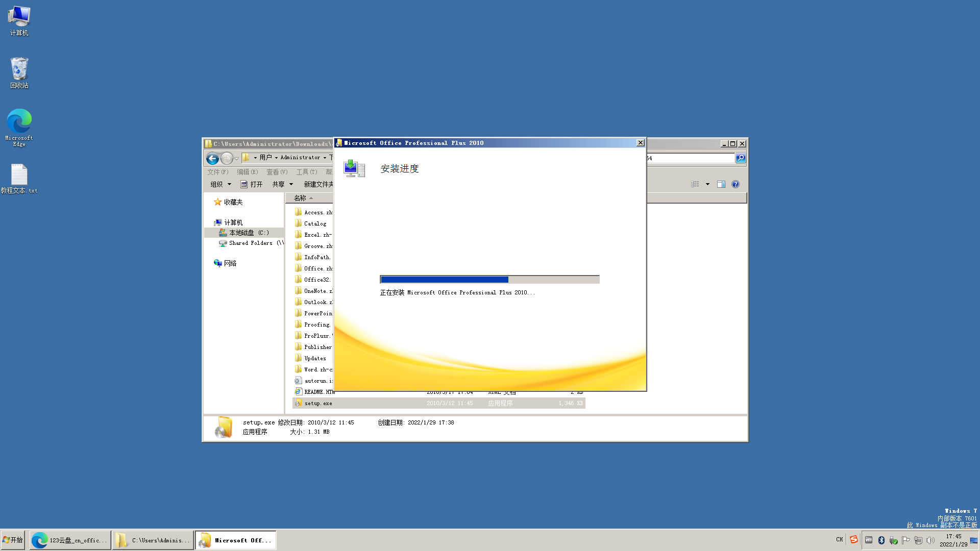This screenshot has height=551, width=980.
Task: Click the search magnifier icon in Explorer
Action: coord(741,158)
